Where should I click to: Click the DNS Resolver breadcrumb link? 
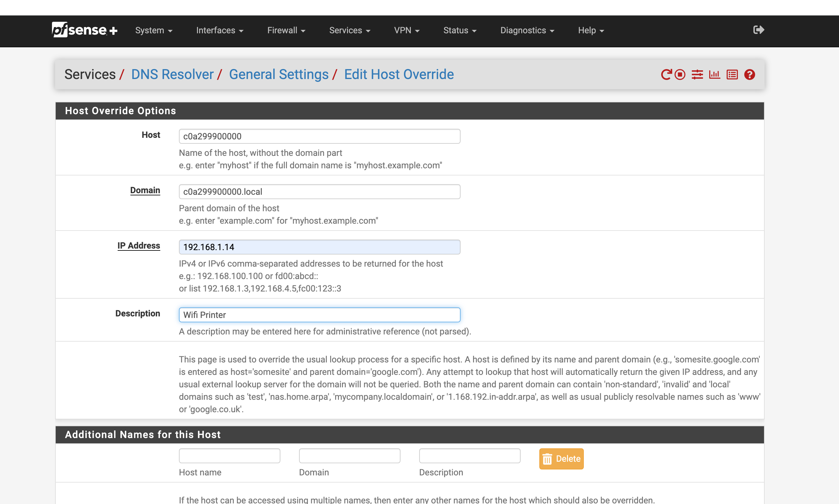pos(172,74)
